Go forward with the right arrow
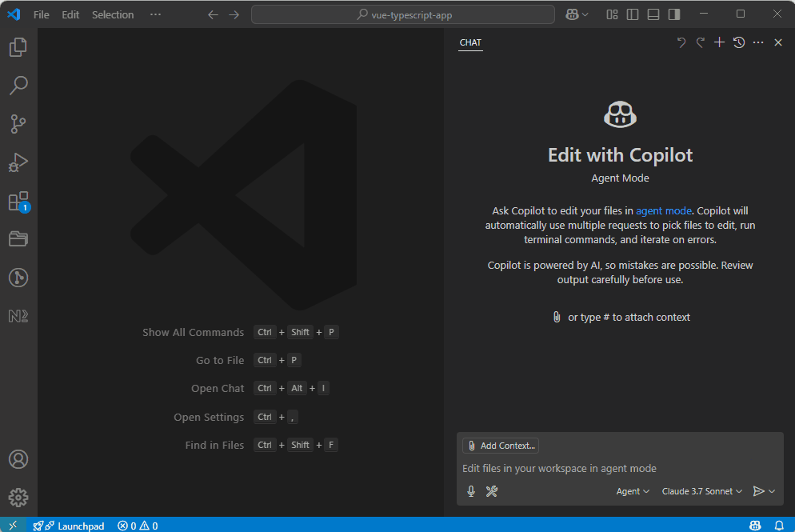Screen dimensions: 795x532 coord(234,14)
